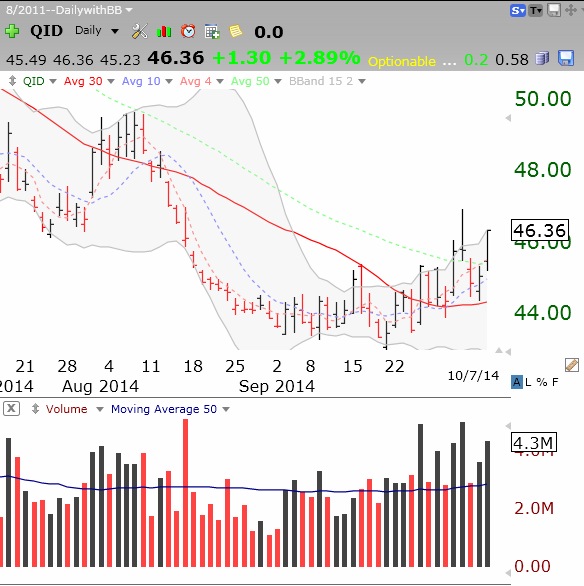Click the Aug 2014 time axis label
The image size is (584, 586).
point(101,386)
